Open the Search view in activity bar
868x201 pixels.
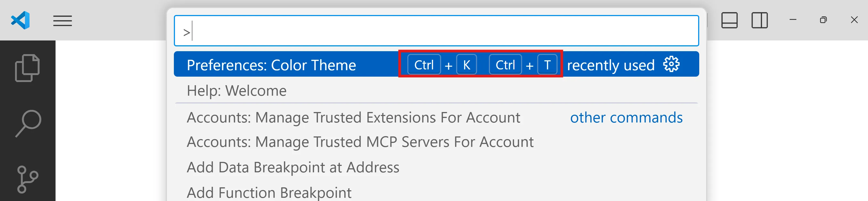point(28,123)
